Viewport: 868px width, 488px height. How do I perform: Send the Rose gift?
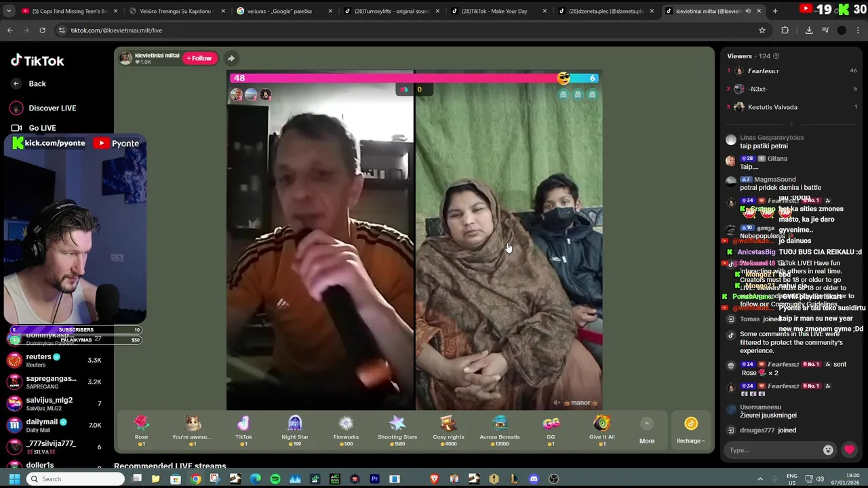[141, 430]
